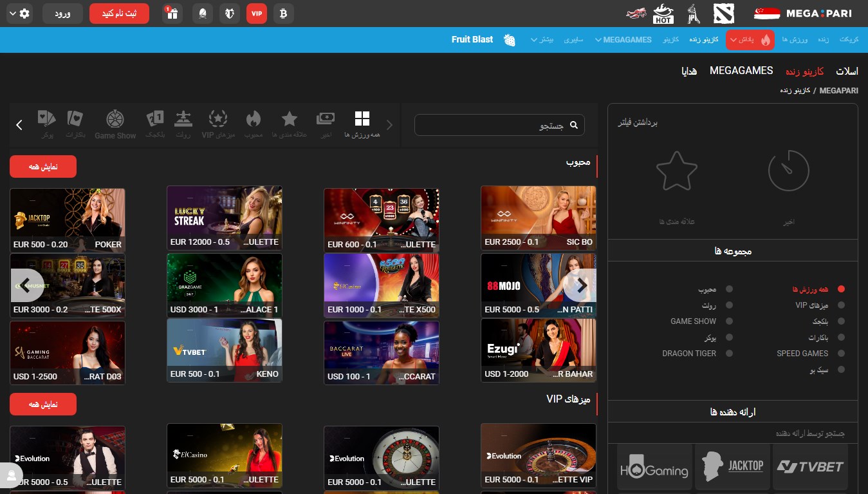Click the 'ورود' login button

click(x=62, y=14)
